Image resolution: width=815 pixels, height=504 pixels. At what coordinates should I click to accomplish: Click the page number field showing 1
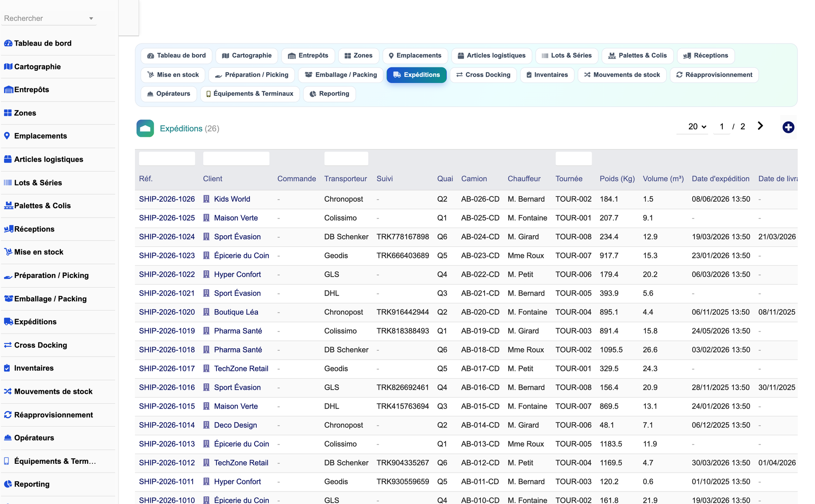coord(722,126)
